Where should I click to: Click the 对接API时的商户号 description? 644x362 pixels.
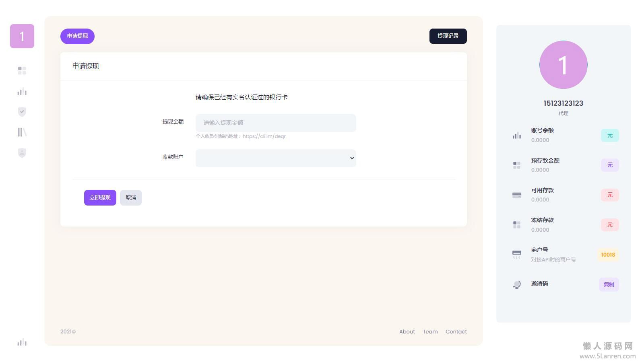(x=553, y=259)
